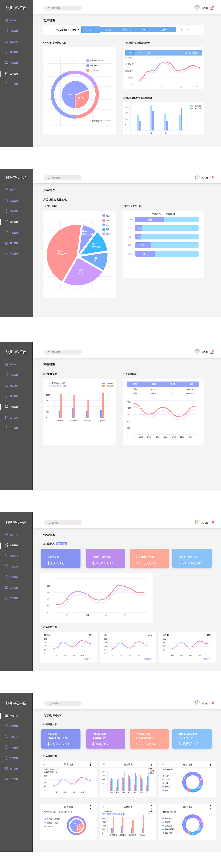Click the search field on the 公司数据中心 page
Image resolution: width=221 pixels, height=868 pixels.
pyautogui.click(x=63, y=703)
